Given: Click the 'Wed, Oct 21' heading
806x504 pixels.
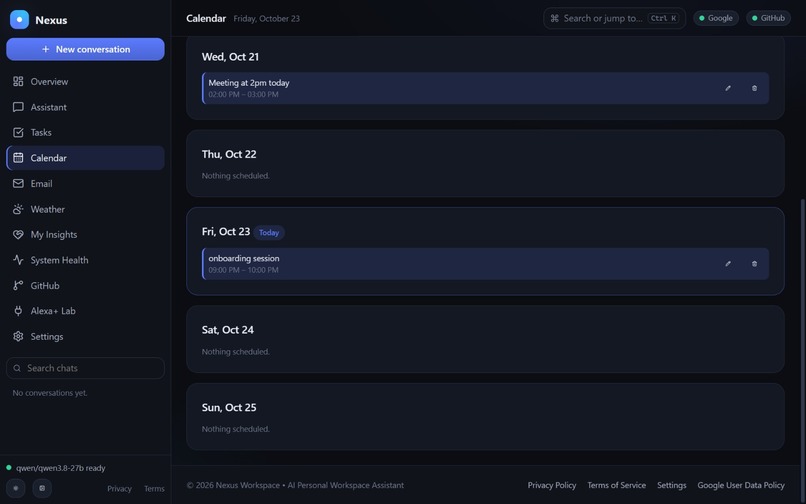Looking at the screenshot, I should click(x=230, y=57).
